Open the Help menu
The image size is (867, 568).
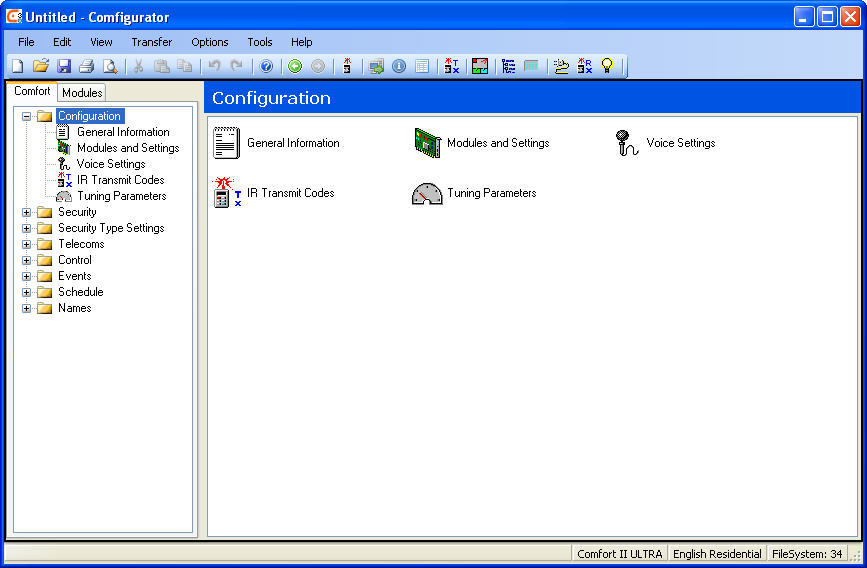(302, 42)
